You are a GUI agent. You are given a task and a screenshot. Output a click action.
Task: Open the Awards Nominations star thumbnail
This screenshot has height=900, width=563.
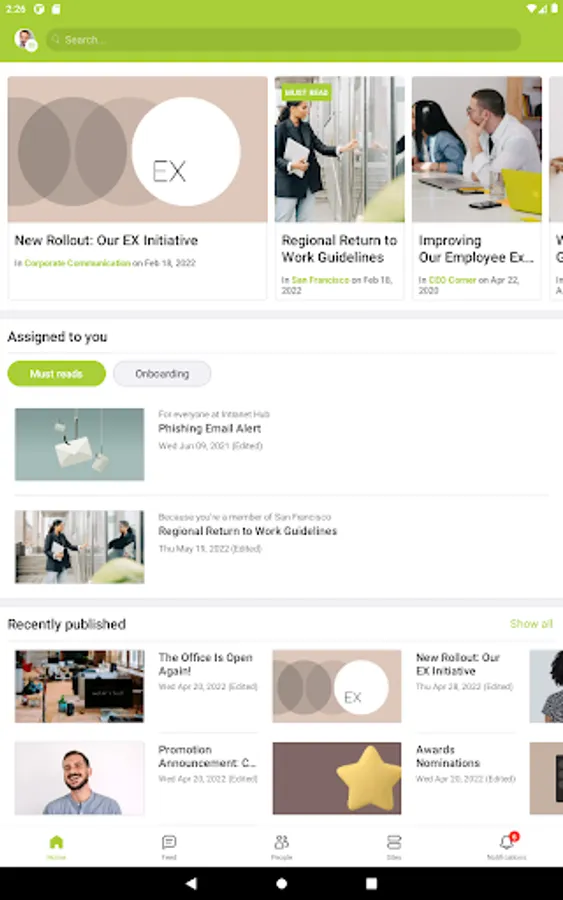[337, 778]
